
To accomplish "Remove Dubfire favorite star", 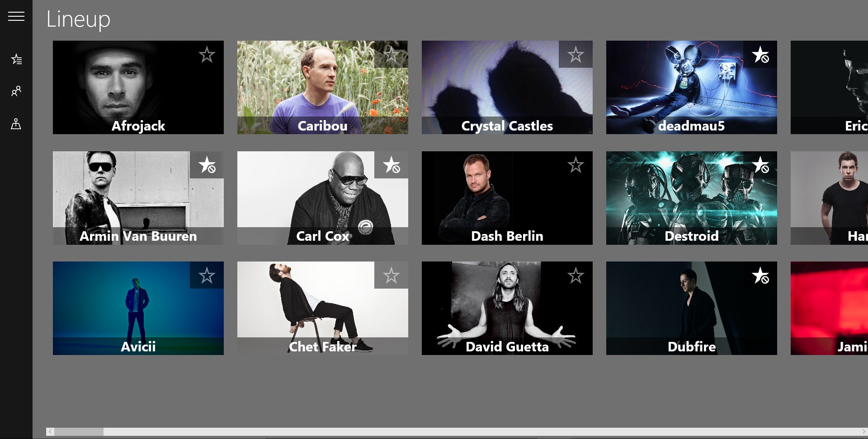I will pyautogui.click(x=760, y=275).
